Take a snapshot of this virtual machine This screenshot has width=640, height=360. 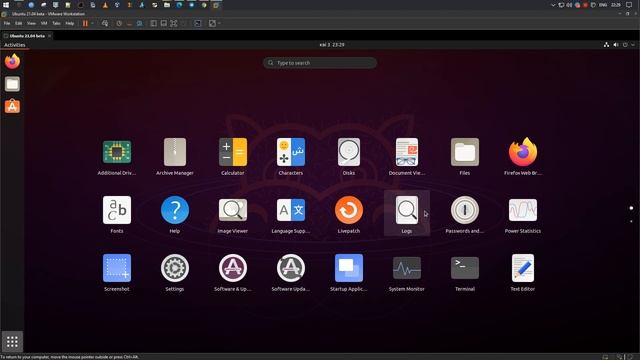click(119, 24)
